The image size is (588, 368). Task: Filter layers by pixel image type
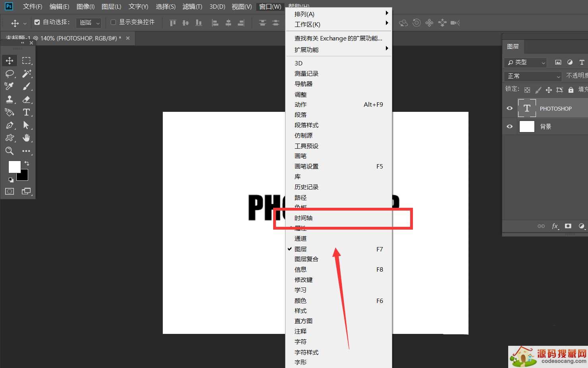click(558, 62)
